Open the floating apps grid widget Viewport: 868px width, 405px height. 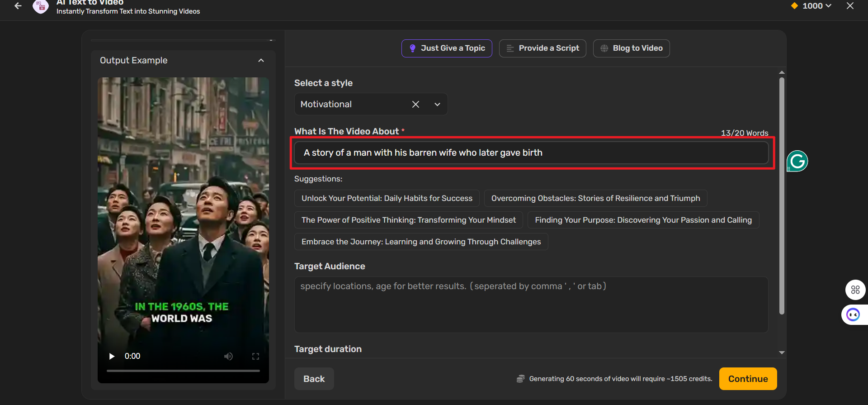point(855,290)
